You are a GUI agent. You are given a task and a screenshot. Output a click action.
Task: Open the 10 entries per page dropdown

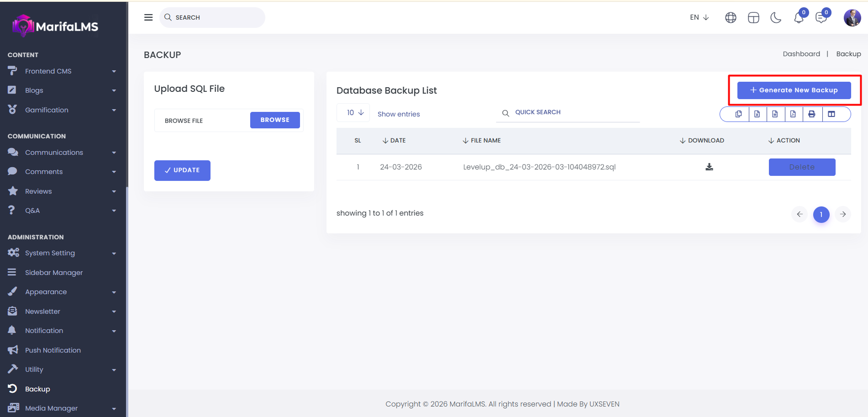(x=355, y=113)
